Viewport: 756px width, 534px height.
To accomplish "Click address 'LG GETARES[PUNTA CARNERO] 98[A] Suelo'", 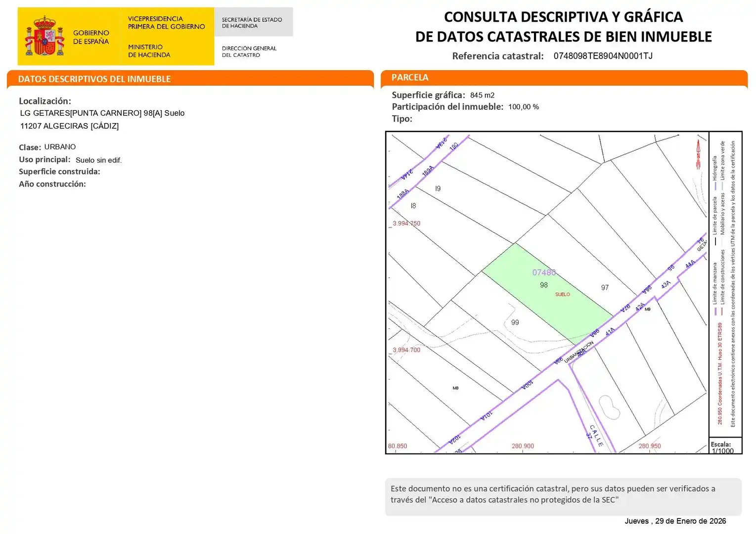I will 102,113.
